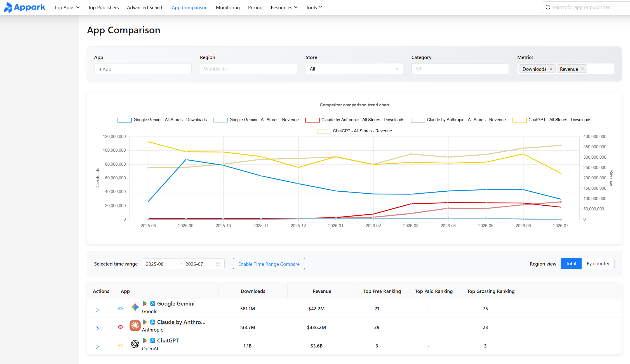Toggle ChatGPT Revenue legend series
This screenshot has width=630, height=364.
[x=354, y=131]
